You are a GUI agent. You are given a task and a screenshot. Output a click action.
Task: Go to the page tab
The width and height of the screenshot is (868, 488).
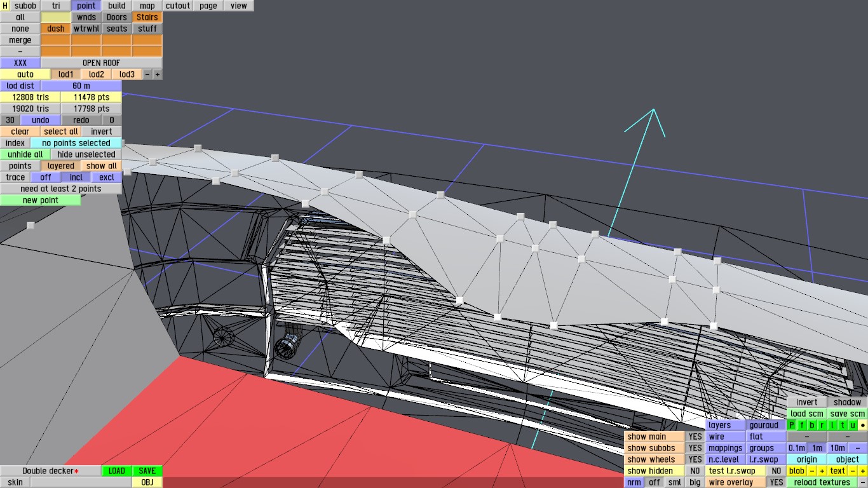(208, 6)
